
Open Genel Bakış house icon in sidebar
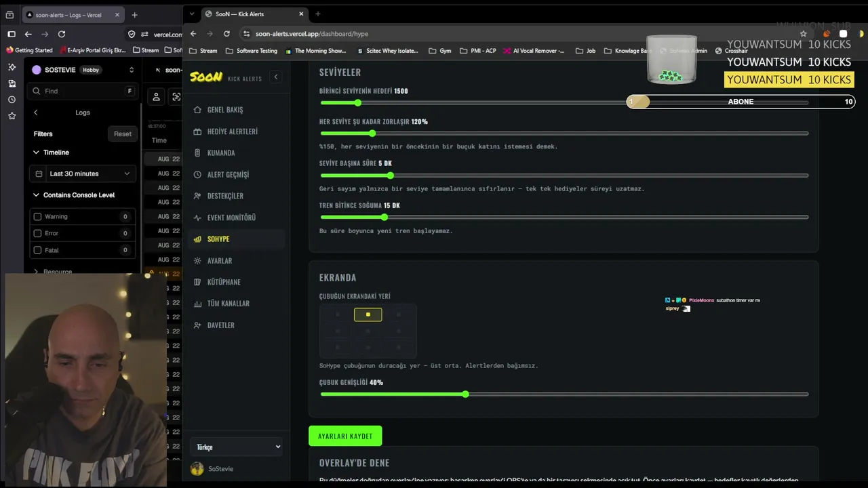point(197,110)
